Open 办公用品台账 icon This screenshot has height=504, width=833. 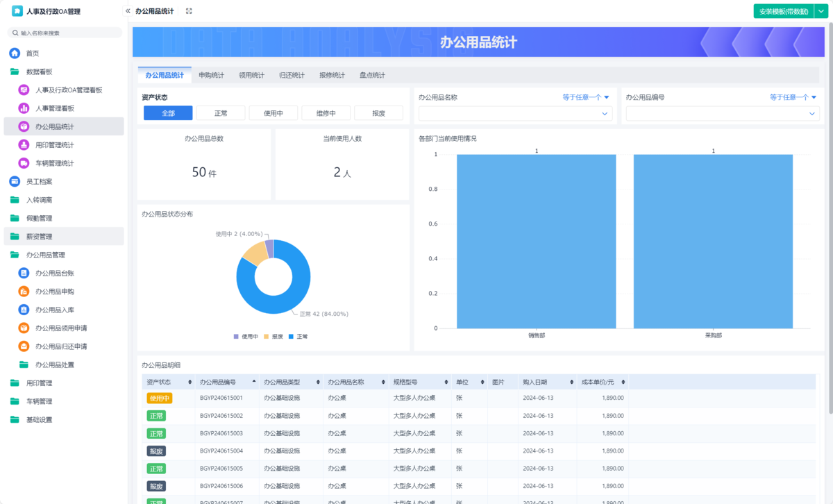point(24,273)
